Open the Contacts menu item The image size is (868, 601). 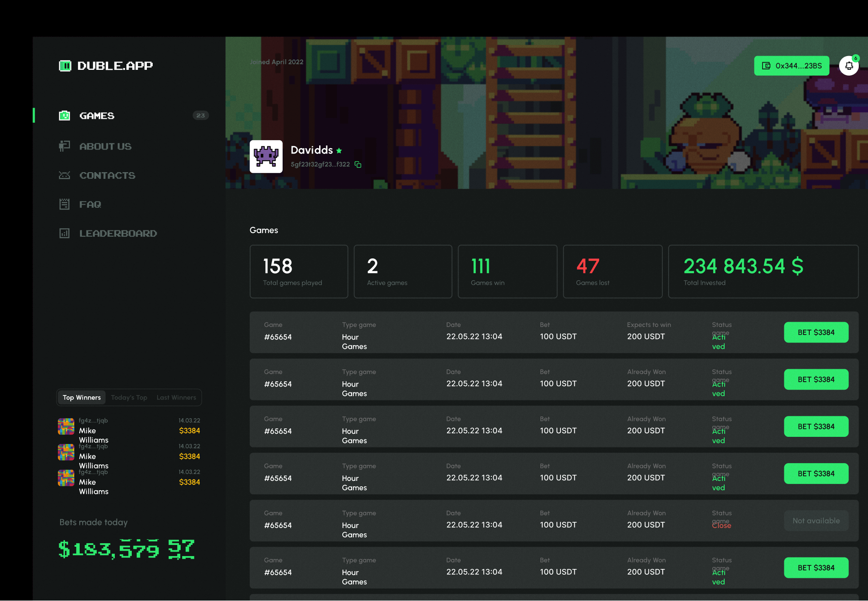tap(107, 175)
